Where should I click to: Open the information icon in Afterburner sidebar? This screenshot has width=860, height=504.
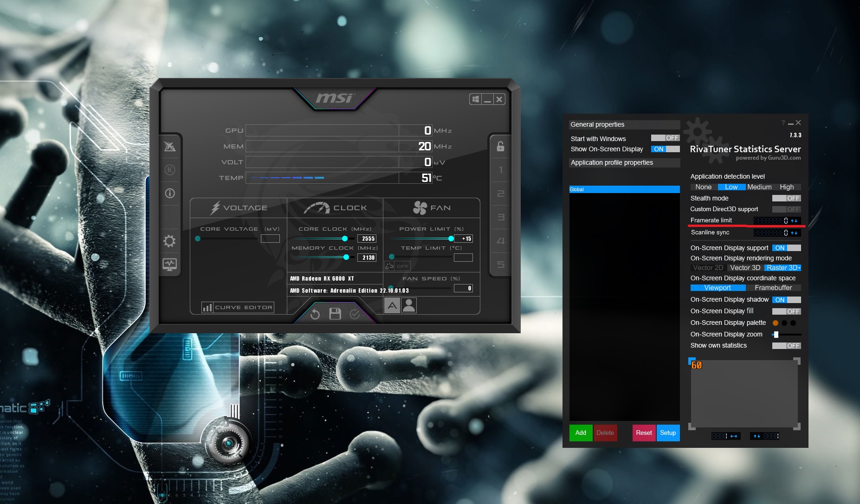click(x=170, y=193)
